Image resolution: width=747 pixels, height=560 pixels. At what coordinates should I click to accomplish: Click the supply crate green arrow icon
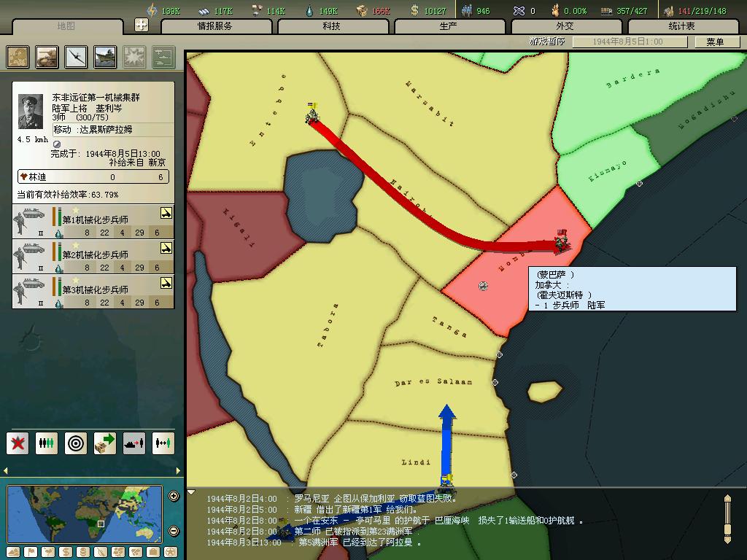(105, 443)
